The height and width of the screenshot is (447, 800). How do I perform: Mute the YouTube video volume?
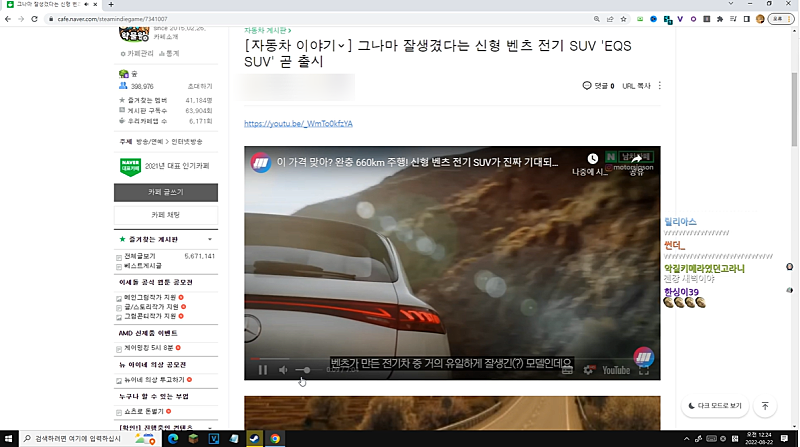[x=283, y=370]
